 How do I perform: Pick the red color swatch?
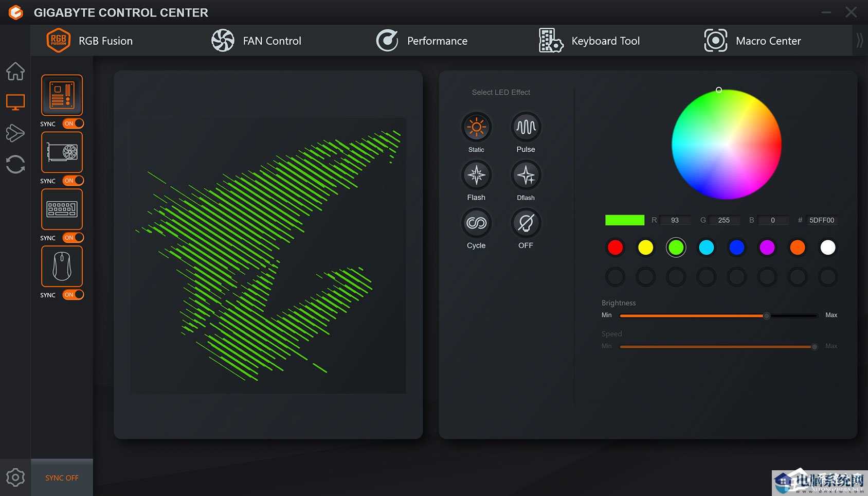(x=615, y=247)
